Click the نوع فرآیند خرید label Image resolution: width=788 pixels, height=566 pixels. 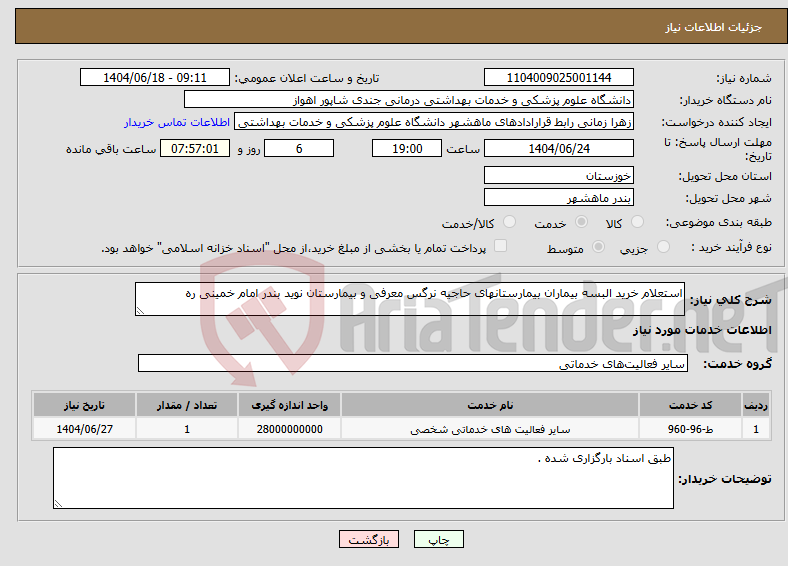pos(732,247)
